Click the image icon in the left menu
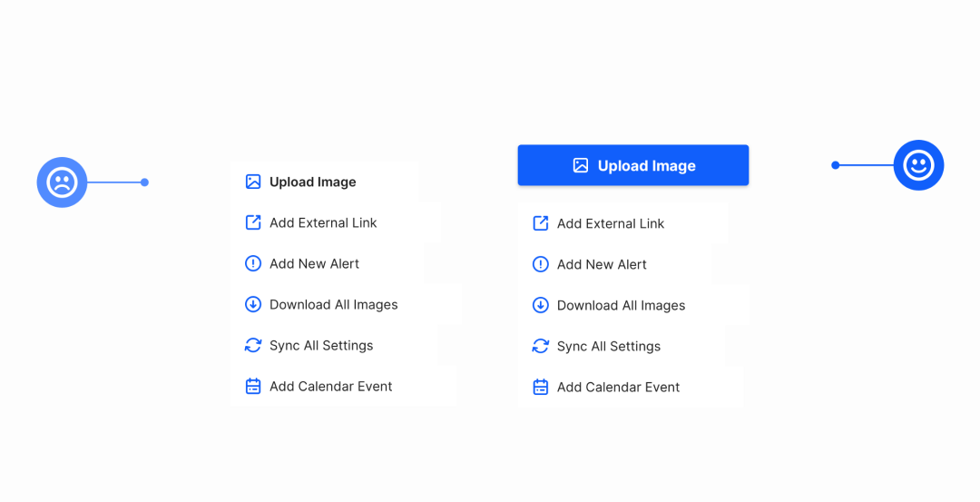The image size is (980, 502). [x=253, y=182]
